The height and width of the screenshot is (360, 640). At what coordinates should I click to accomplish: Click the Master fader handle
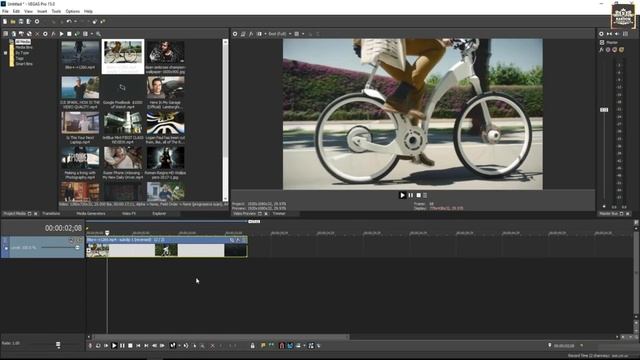604,110
